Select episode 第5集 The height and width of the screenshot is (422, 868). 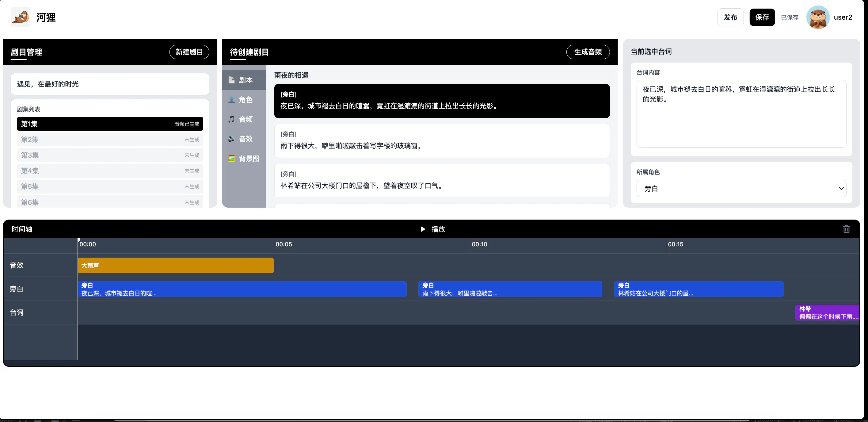(x=110, y=186)
